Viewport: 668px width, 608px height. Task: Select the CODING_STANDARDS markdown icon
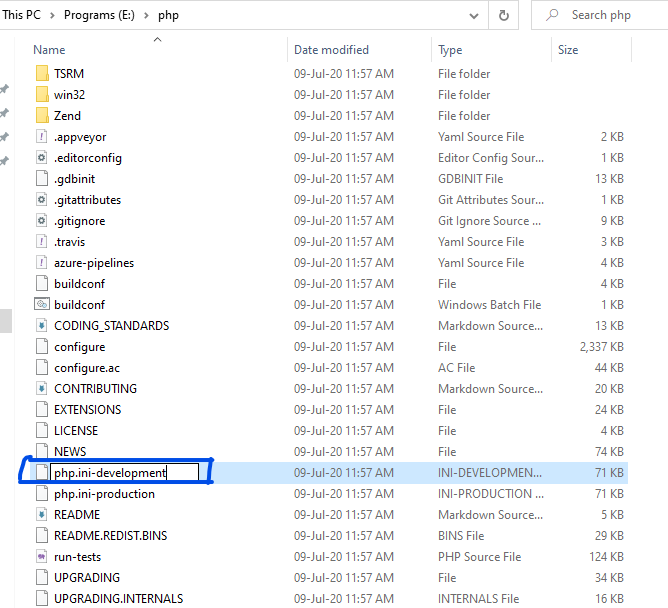tap(42, 326)
